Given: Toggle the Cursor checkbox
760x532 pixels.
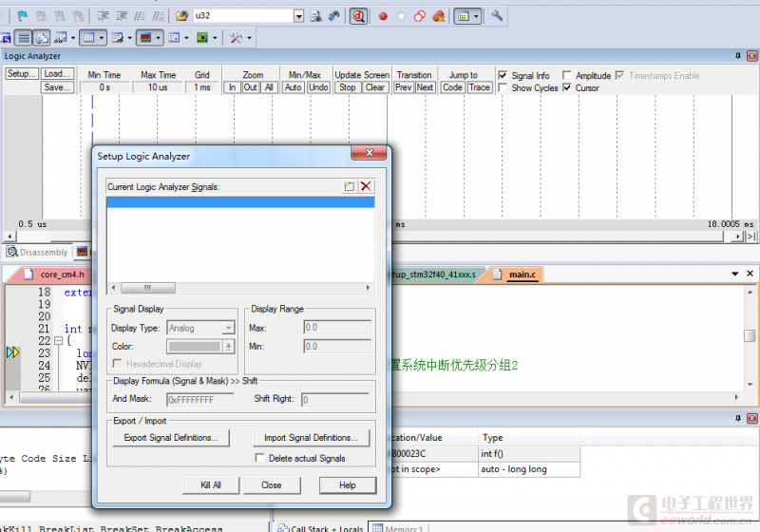Looking at the screenshot, I should point(566,87).
